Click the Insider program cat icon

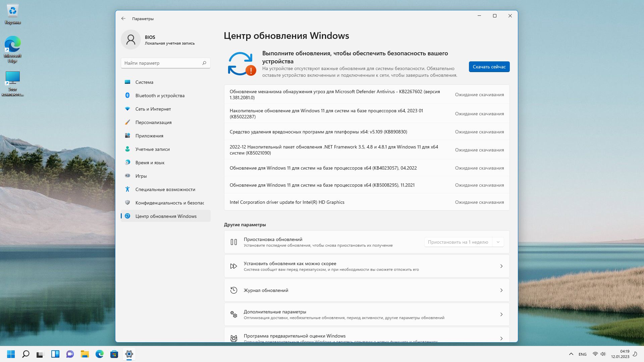click(x=234, y=339)
